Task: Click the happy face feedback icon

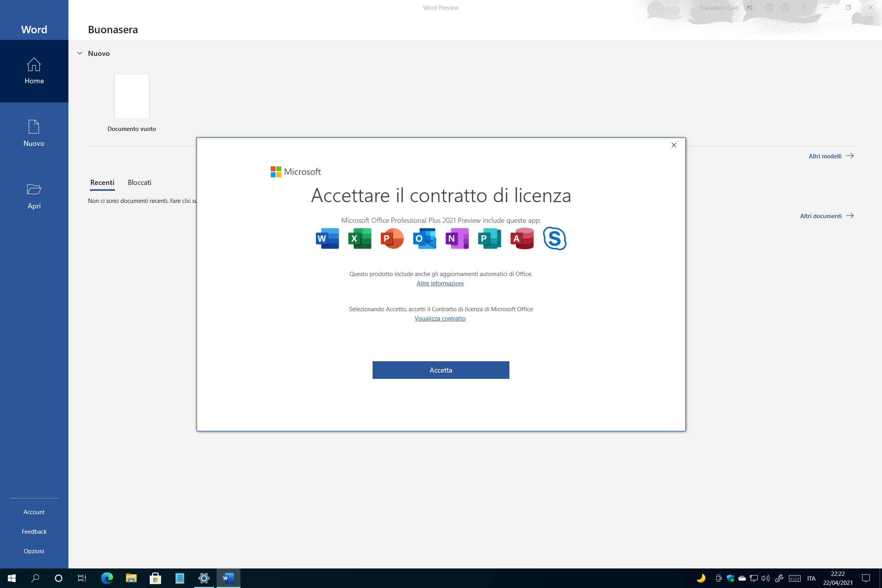Action: 769,7
